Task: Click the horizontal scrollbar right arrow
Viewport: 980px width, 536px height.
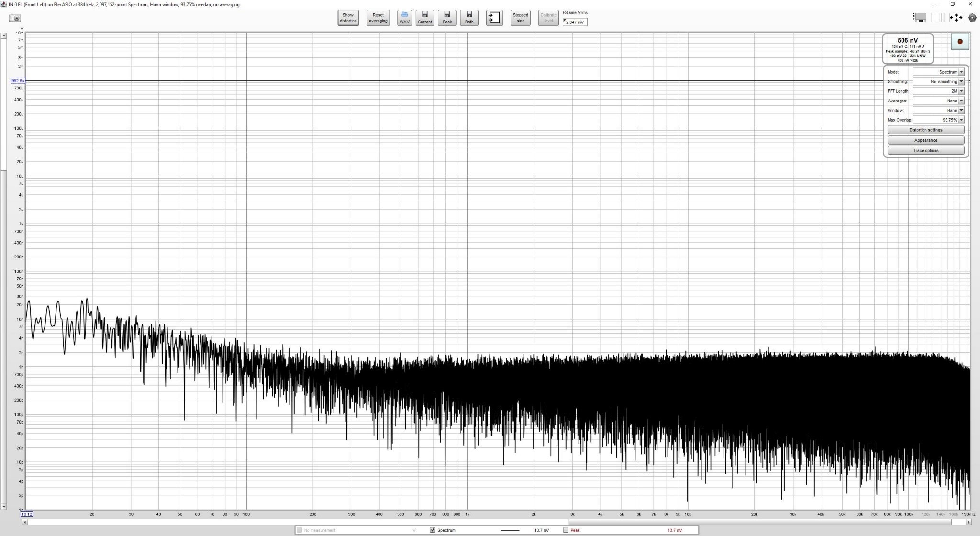Action: pyautogui.click(x=969, y=522)
